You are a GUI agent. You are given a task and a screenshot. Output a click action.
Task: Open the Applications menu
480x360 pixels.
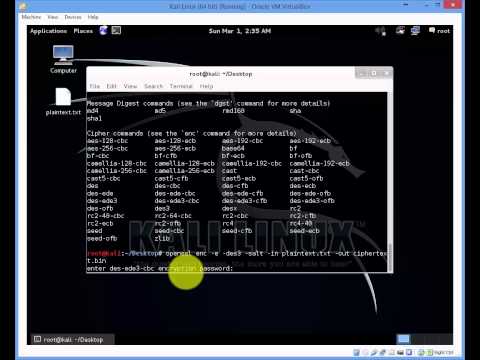point(48,31)
